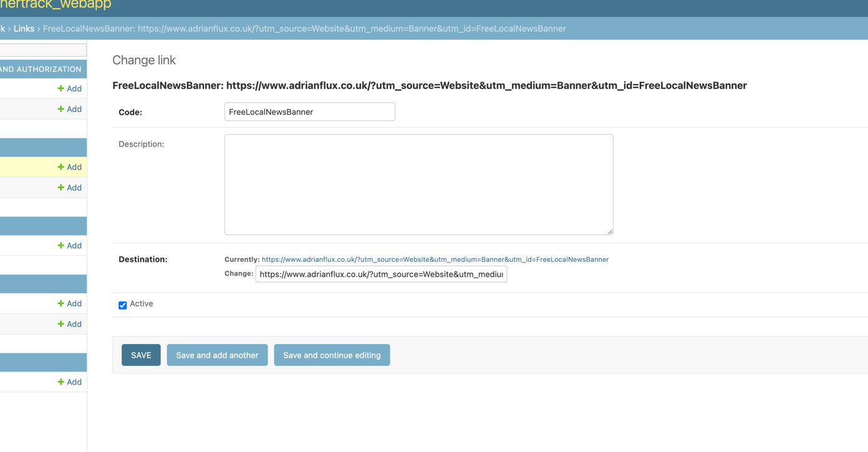Click first Add link in fourth sidebar section
Viewport: 868px width, 452px height.
click(x=69, y=304)
